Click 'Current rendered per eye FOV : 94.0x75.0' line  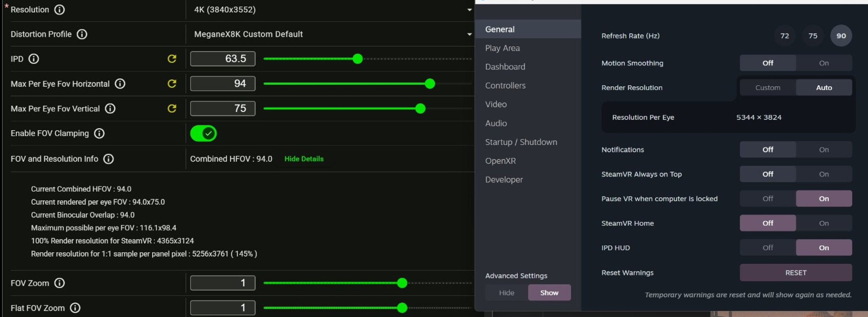tap(98, 202)
